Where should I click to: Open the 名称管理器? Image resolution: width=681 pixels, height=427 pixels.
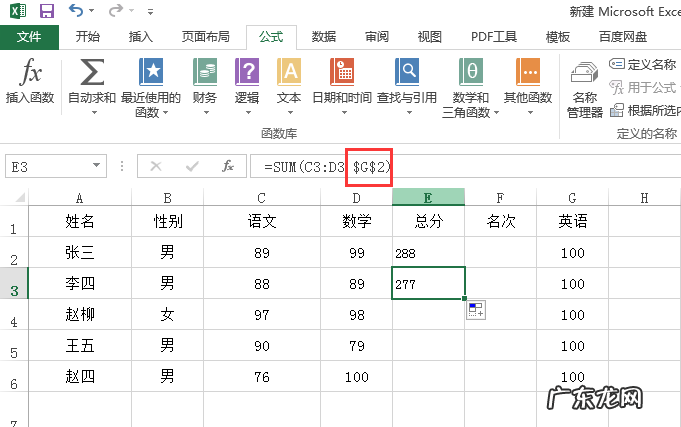tap(585, 89)
